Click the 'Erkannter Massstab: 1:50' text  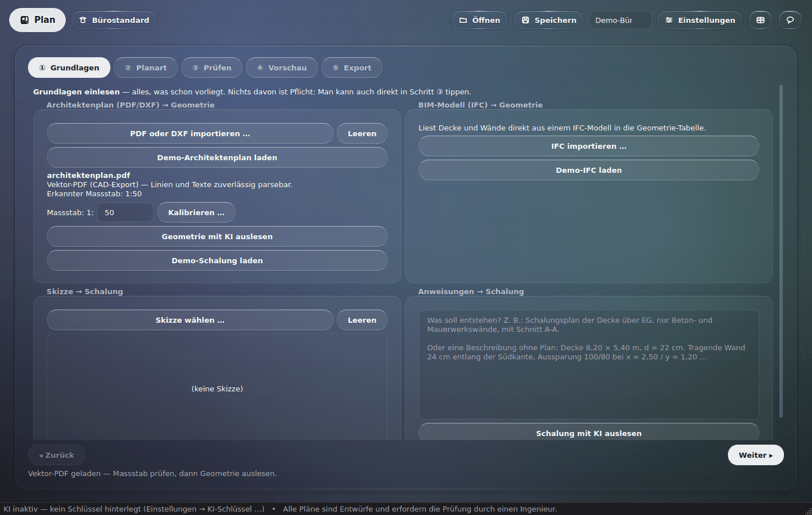click(94, 194)
